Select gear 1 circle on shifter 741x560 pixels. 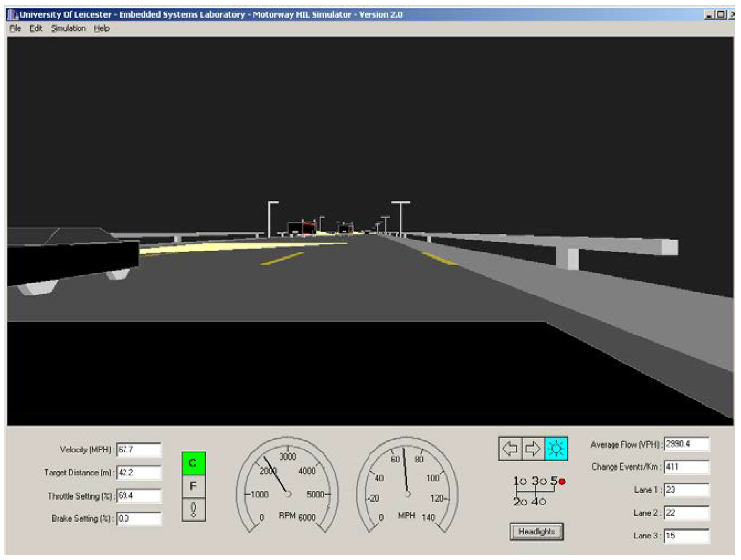point(524,482)
